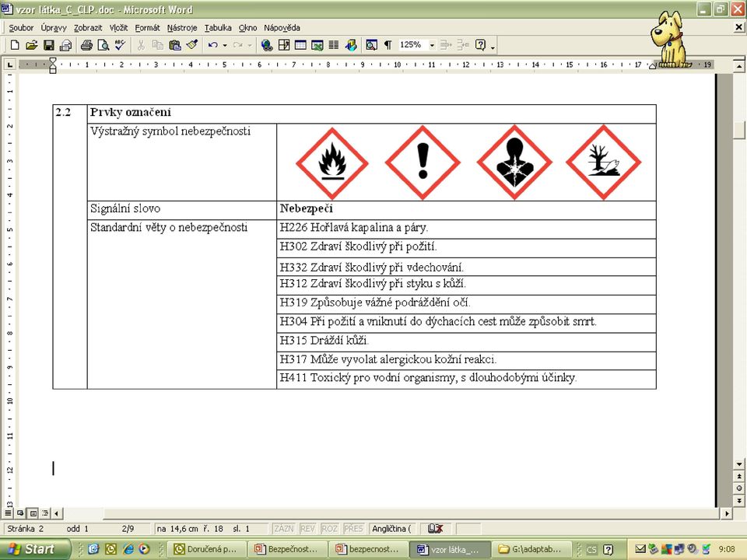Open the Vložit menu
747x560 pixels.
118,28
